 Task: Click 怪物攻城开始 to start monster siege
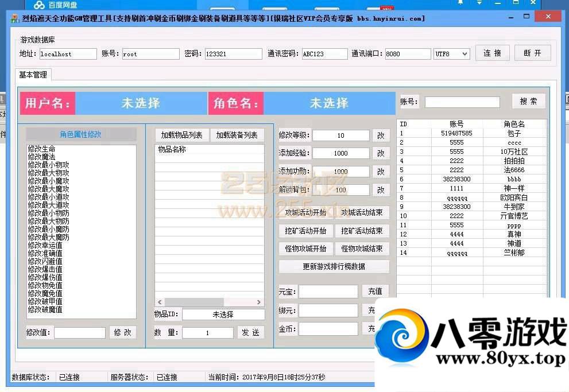(305, 249)
